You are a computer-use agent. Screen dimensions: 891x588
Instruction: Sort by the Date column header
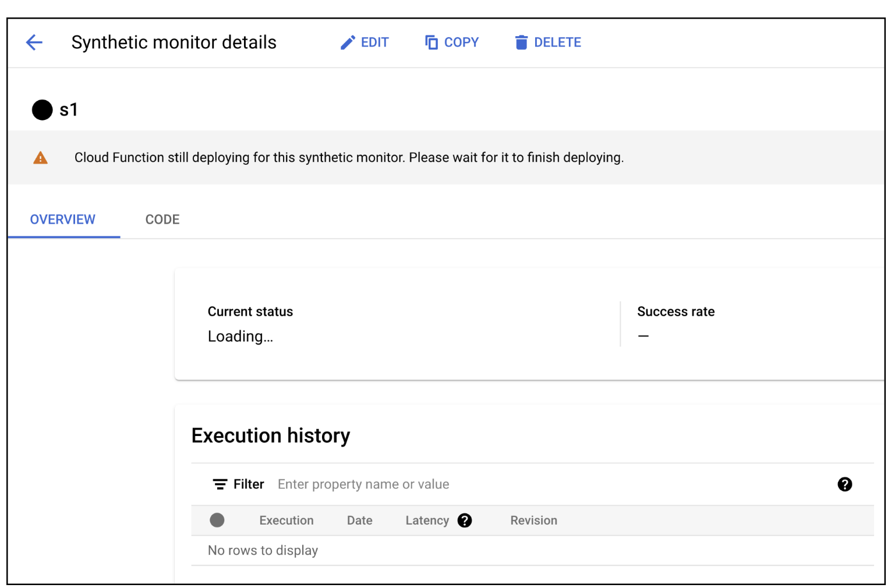pos(359,520)
